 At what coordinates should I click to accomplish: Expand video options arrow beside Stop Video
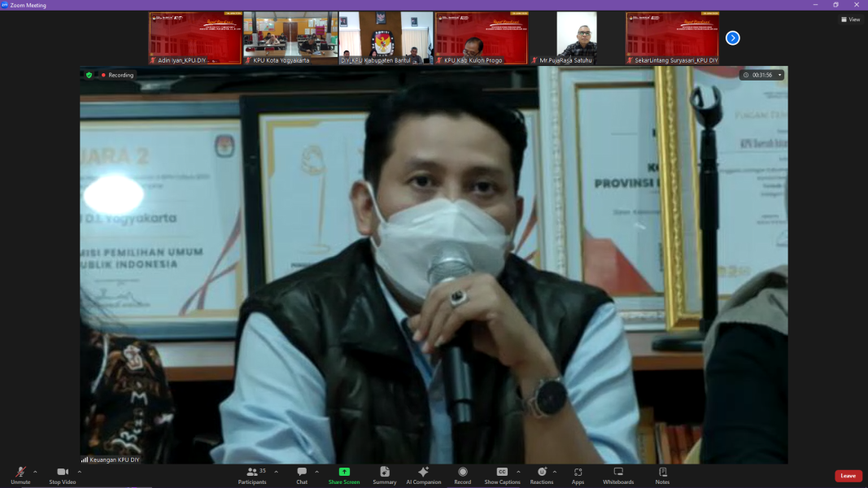click(80, 472)
